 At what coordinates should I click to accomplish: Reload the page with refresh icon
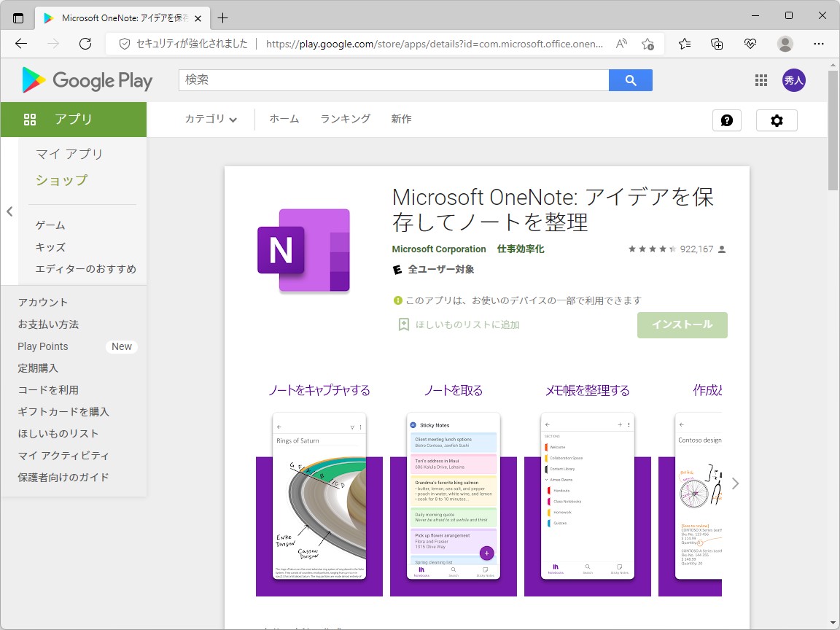pos(85,44)
